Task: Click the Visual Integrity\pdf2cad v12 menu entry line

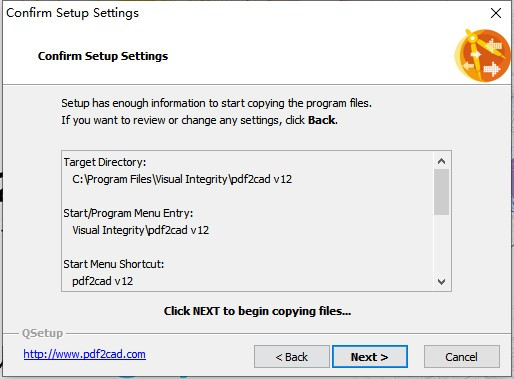Action: tap(140, 230)
